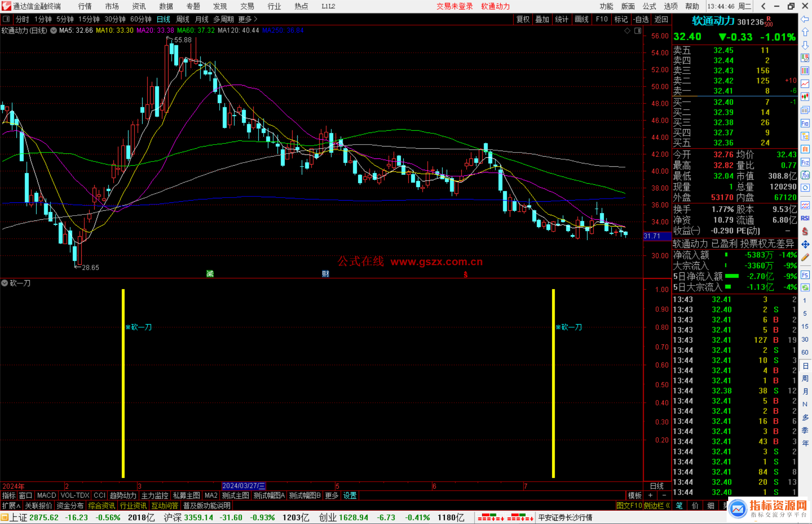This screenshot has height=524, width=812.
Task: Click the up arrow icon in right sidebar
Action: pos(805,32)
